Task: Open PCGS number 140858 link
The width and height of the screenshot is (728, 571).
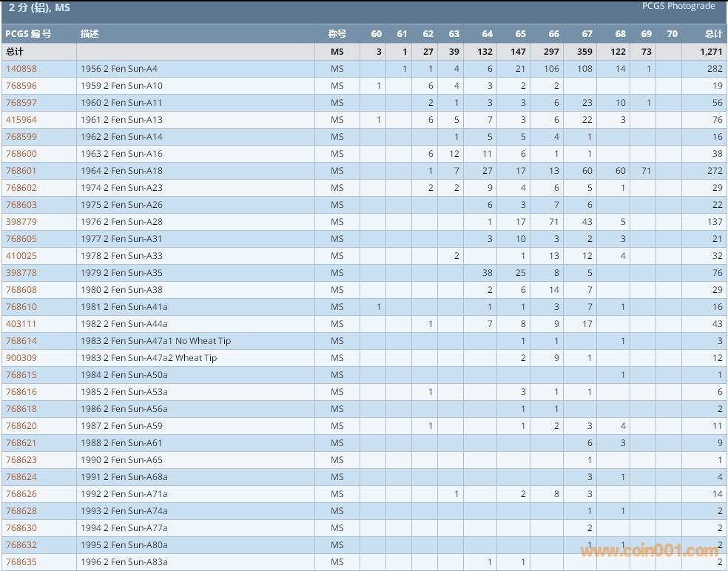Action: point(21,69)
